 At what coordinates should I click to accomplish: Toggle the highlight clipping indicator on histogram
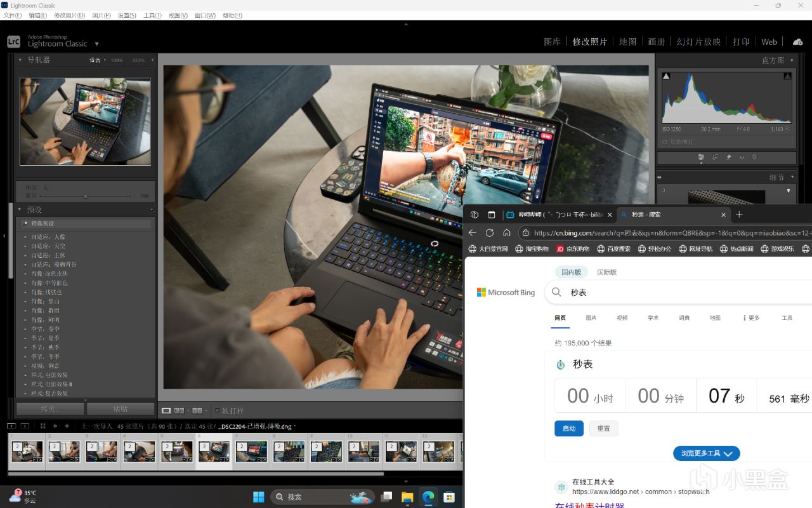787,76
